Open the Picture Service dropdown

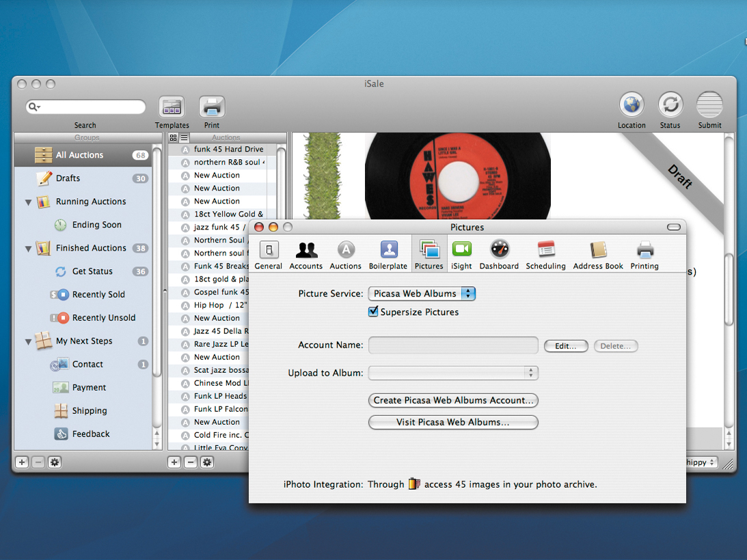click(x=422, y=294)
